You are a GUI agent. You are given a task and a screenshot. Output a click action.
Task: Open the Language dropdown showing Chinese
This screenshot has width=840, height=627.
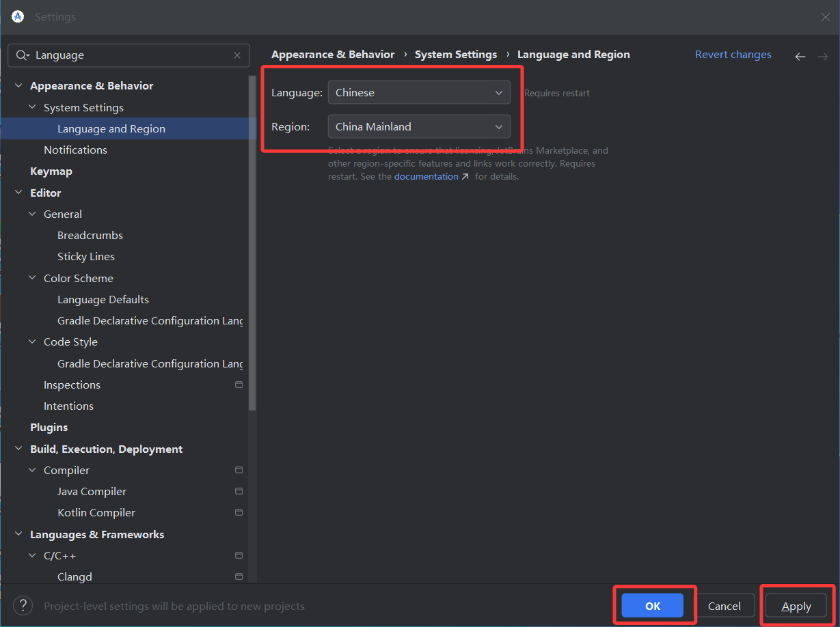419,93
